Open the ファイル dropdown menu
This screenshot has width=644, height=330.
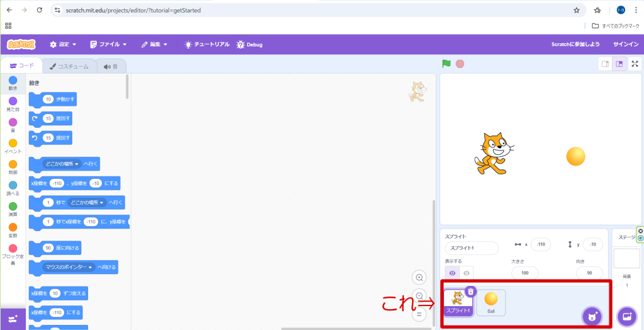coord(108,45)
